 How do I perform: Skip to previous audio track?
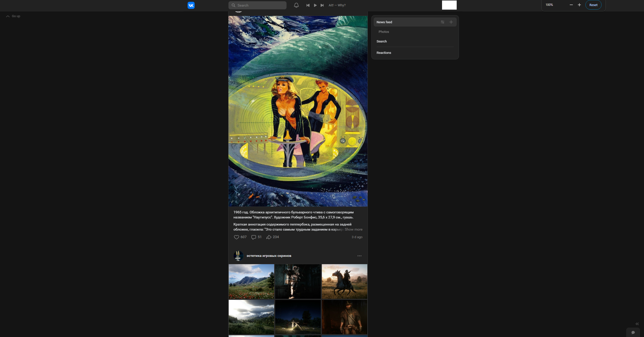click(308, 5)
